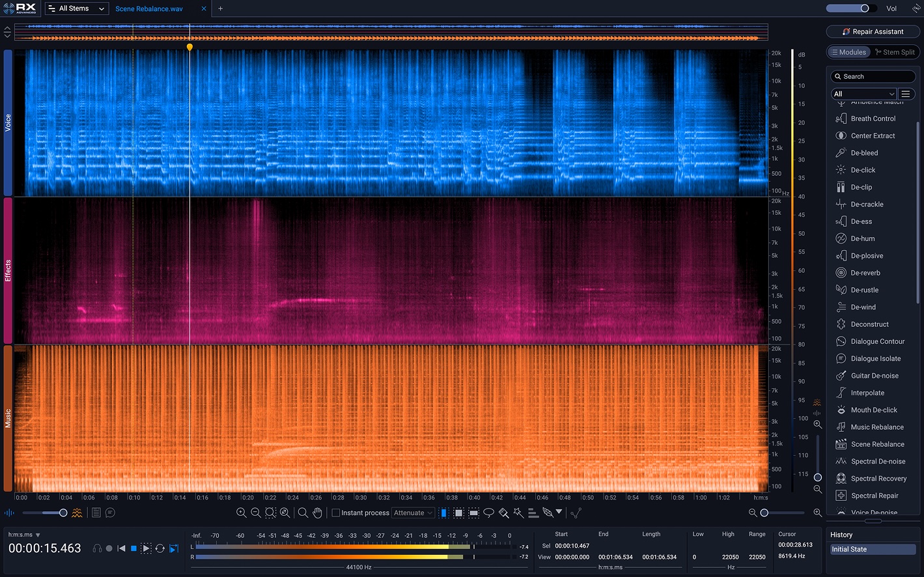
Task: Activate the Grab and Drag hand tool
Action: click(317, 513)
